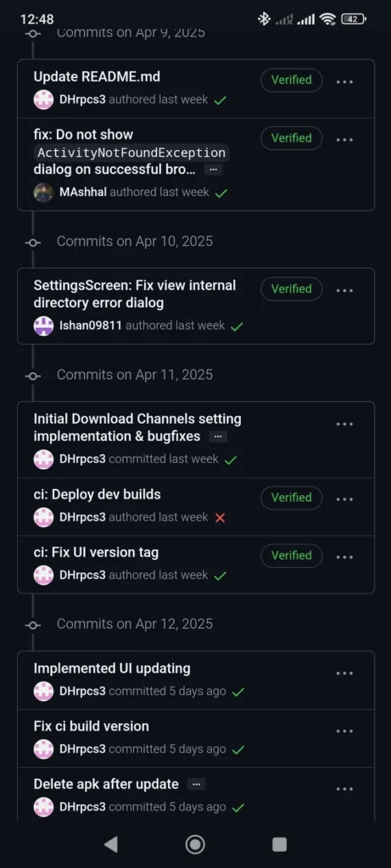Screen dimensions: 391x868
Task: Open commit 'SettingsScreen: Fix view internal directory error dialog'
Action: tap(135, 294)
